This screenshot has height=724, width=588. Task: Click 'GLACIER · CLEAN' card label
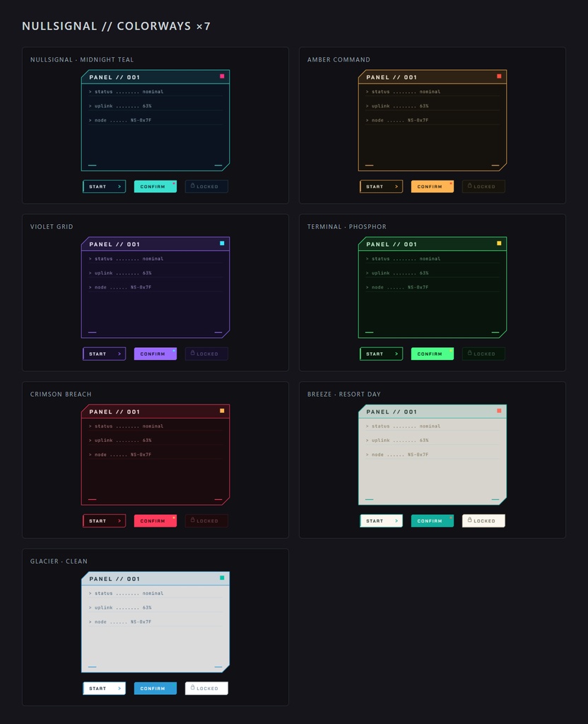(x=59, y=561)
